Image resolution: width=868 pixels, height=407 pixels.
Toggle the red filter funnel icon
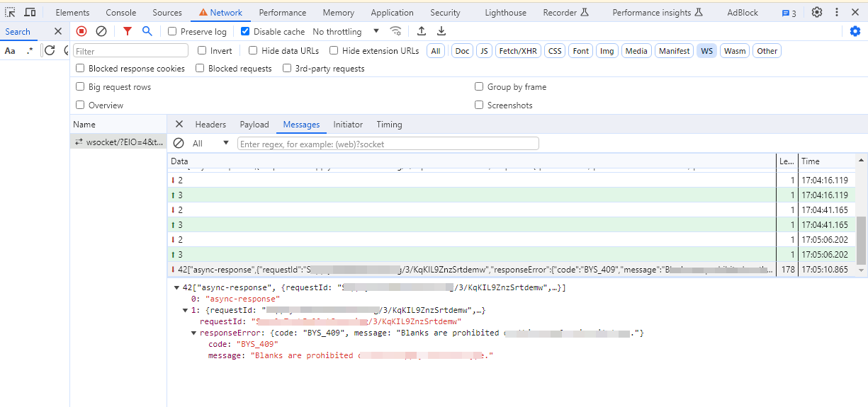(128, 31)
